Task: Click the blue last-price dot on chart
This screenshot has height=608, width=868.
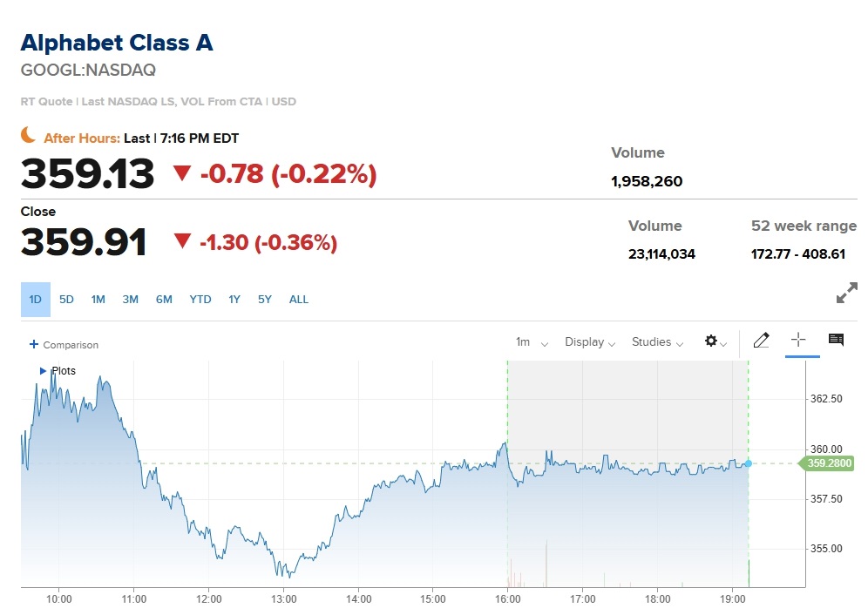Action: click(749, 463)
